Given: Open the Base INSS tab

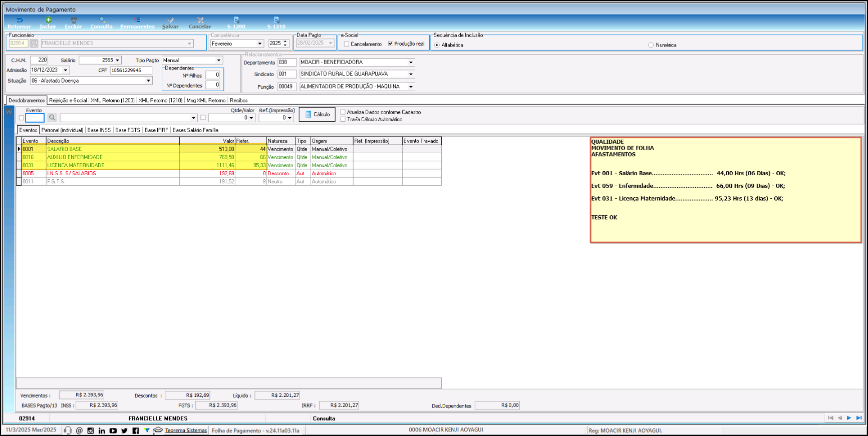Looking at the screenshot, I should 99,130.
